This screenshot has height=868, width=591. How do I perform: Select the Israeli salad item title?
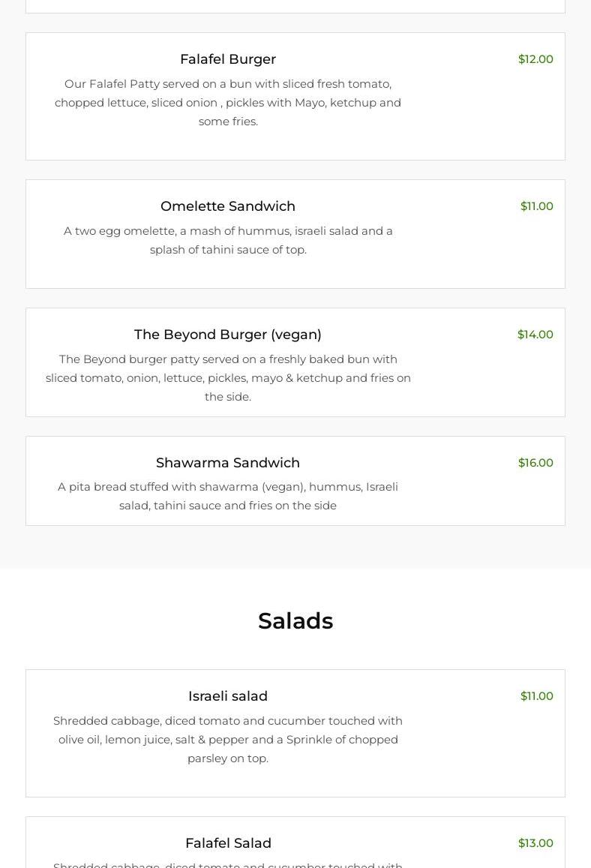[228, 696]
